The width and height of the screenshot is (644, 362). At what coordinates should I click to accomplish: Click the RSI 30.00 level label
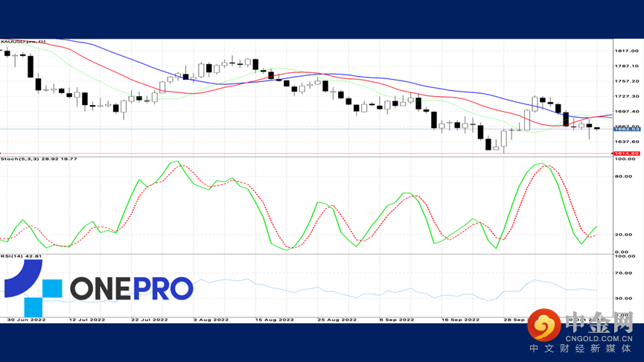pos(623,298)
